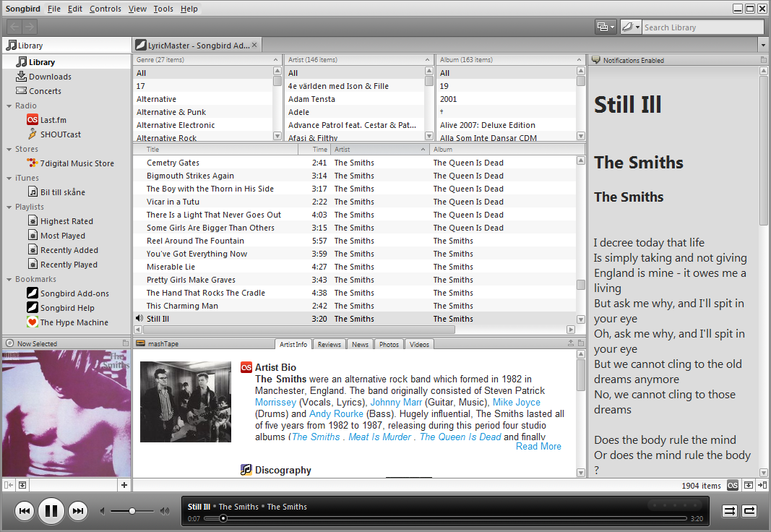The width and height of the screenshot is (771, 532).
Task: Open the Controls menu
Action: [x=105, y=9]
